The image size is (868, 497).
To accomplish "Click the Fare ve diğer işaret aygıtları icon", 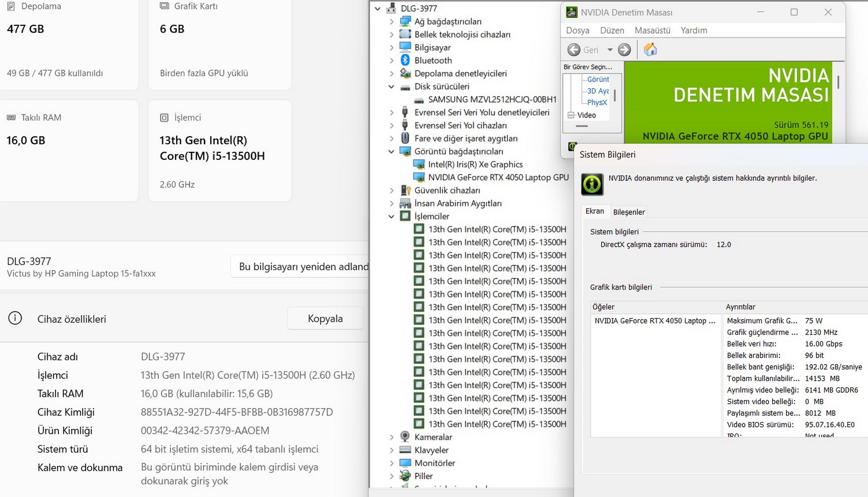I will [405, 138].
